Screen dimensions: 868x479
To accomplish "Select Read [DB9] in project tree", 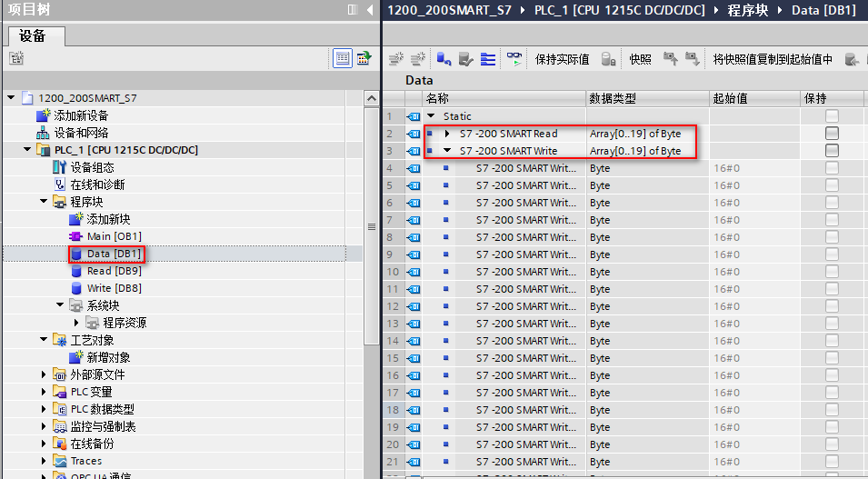I will (113, 271).
